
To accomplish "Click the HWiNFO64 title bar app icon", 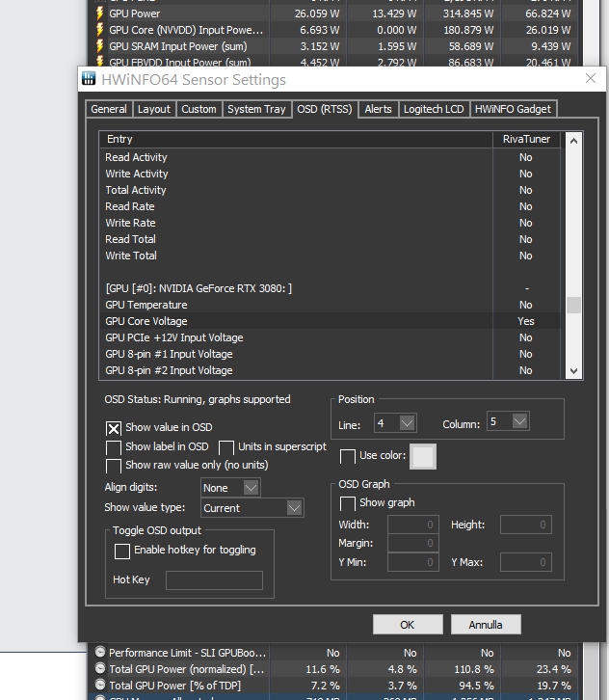I will 89,79.
